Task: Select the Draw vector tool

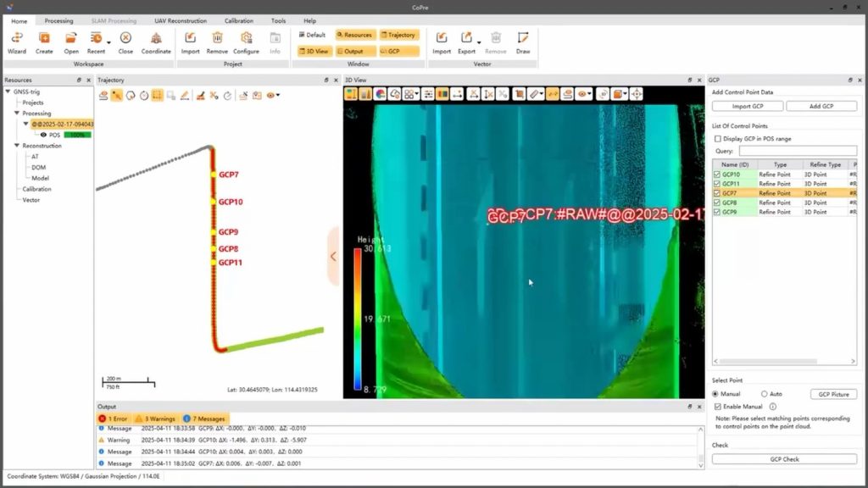Action: click(523, 38)
